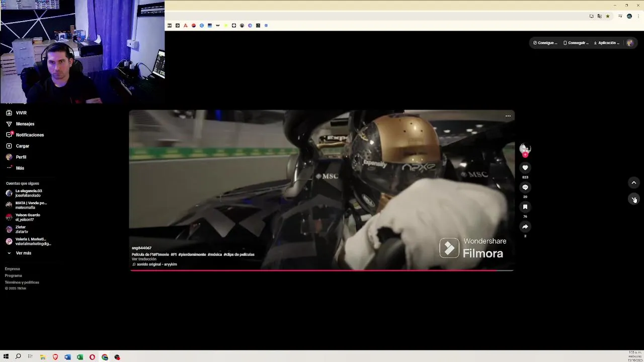Pause the playing F1 video
The image size is (644, 362).
pos(322,191)
